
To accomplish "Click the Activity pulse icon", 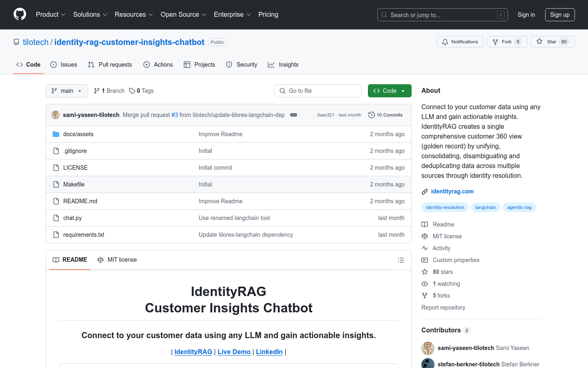I will [x=425, y=248].
